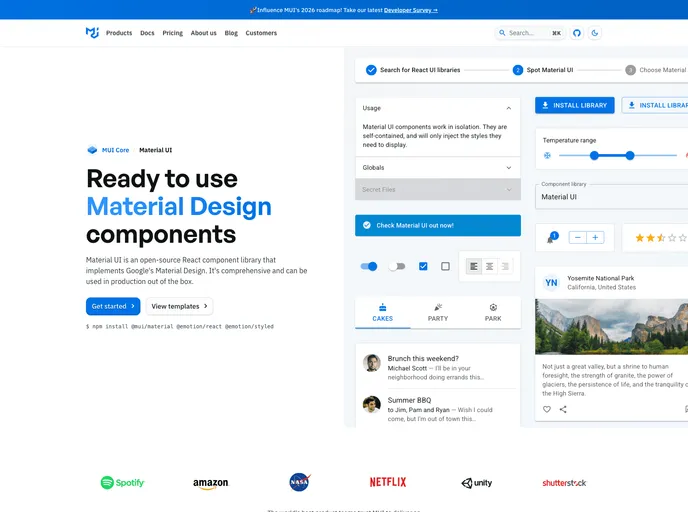Screen dimensions: 688x512
Task: Turn off the enabled blue switch
Action: tap(369, 266)
